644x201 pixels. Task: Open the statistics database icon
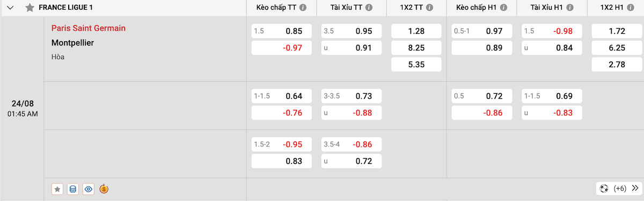point(73,189)
